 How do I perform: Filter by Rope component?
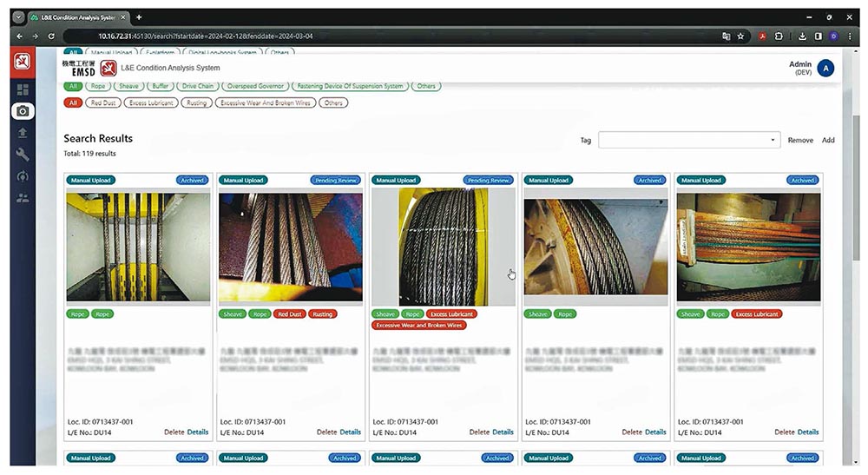(x=98, y=86)
